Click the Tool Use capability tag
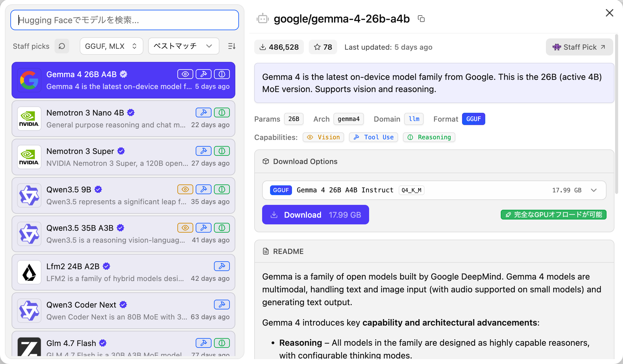This screenshot has width=623, height=364. tap(373, 137)
